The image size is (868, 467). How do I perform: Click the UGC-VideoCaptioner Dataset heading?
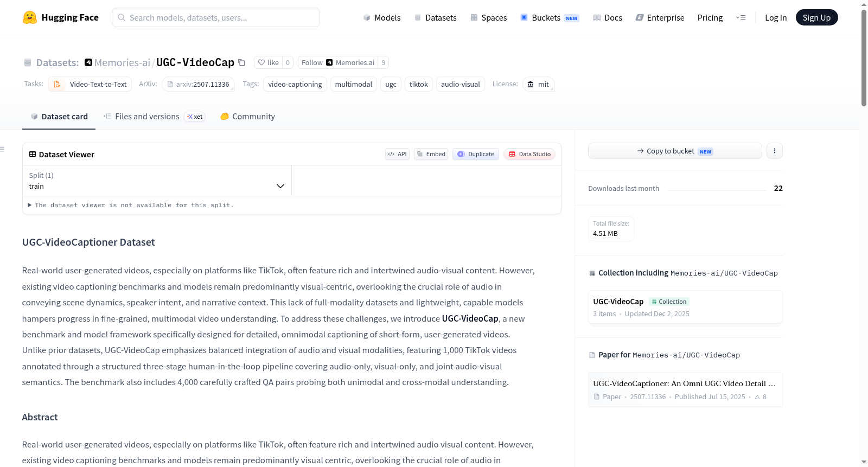tap(88, 242)
